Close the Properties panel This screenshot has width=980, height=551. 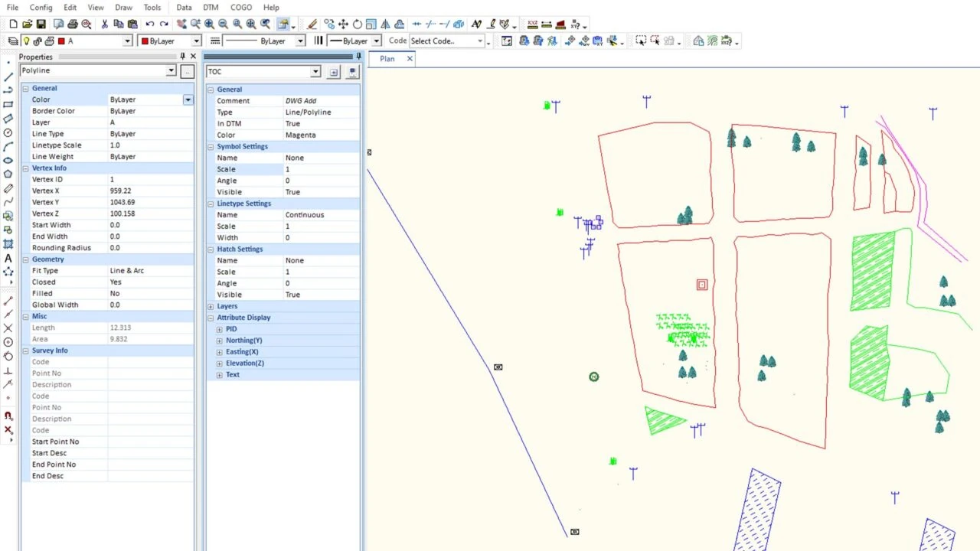pyautogui.click(x=192, y=57)
